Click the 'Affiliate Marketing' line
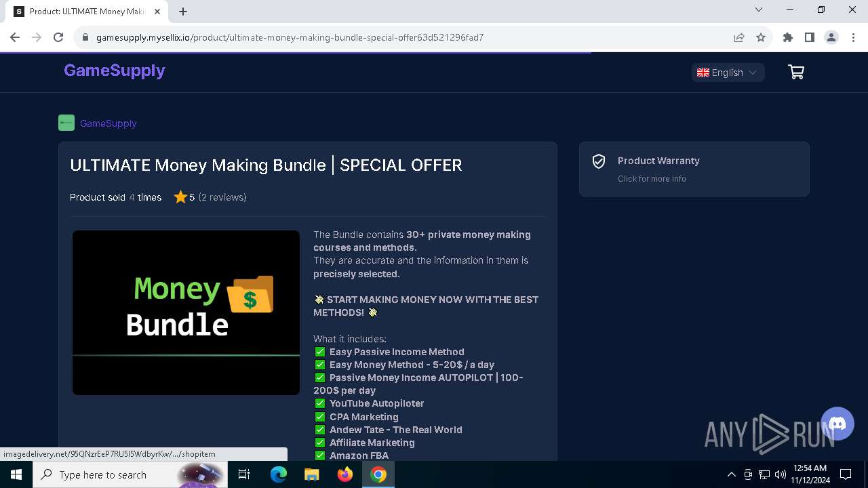Screen dimensions: 868x488 coord(372,443)
